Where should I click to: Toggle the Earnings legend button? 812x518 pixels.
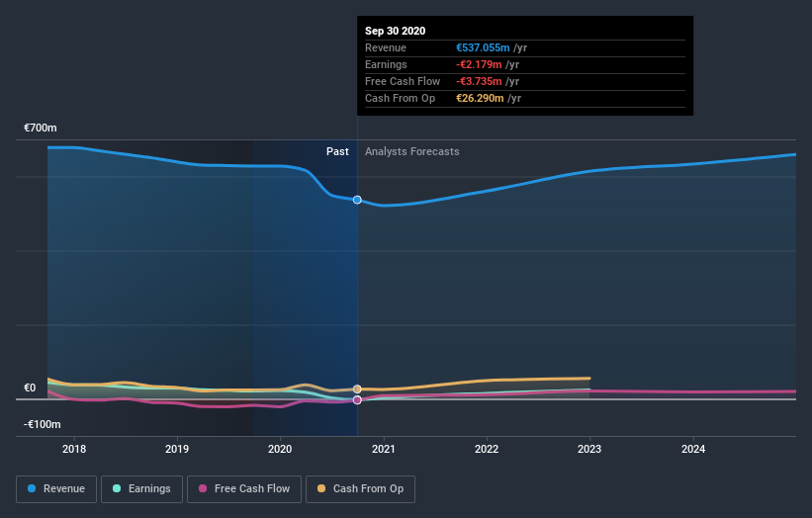141,489
